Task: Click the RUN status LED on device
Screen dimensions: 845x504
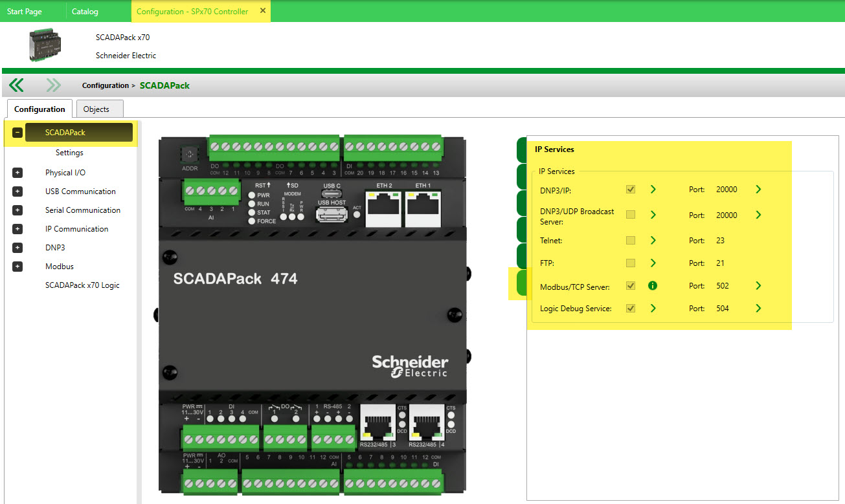Action: pos(251,204)
